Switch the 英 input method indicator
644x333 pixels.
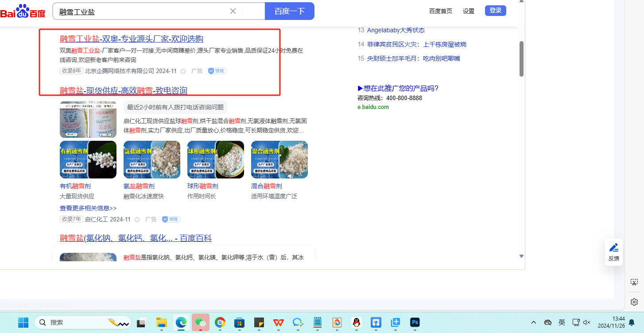pyautogui.click(x=562, y=322)
